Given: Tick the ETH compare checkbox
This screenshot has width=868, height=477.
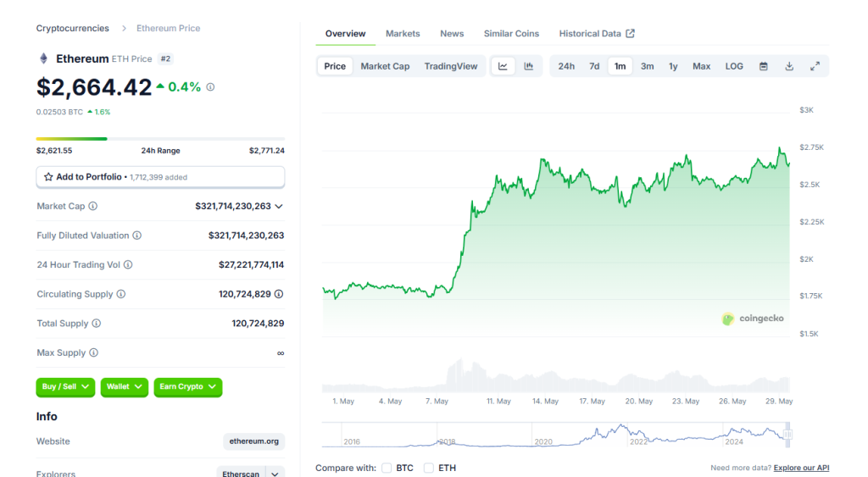Looking at the screenshot, I should pyautogui.click(x=428, y=469).
